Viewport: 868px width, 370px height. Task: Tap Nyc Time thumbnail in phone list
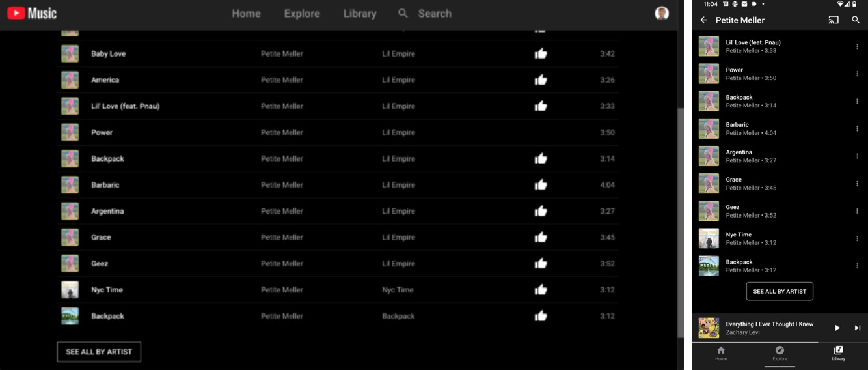[x=709, y=238]
